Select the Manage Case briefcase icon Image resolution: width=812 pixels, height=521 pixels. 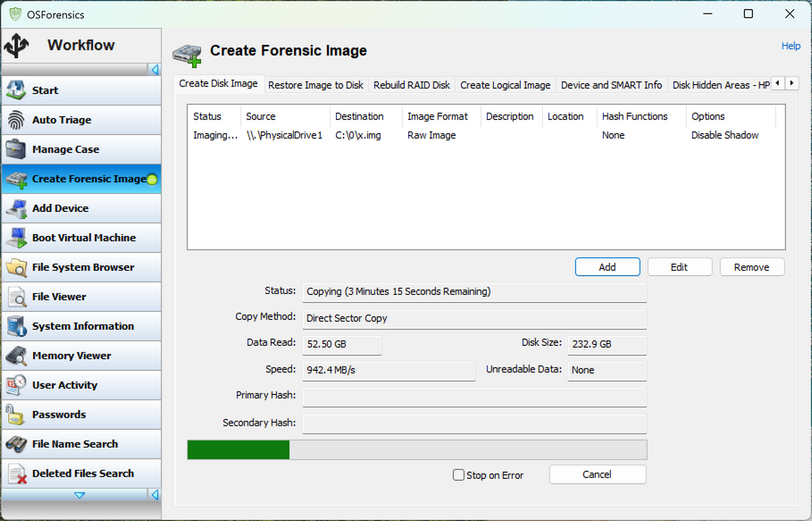pyautogui.click(x=17, y=149)
